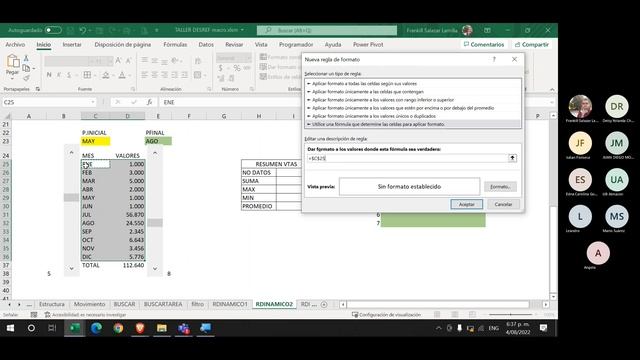Expand the Alineación group dialog launcher
The width and height of the screenshot is (640, 360).
tap(209, 89)
